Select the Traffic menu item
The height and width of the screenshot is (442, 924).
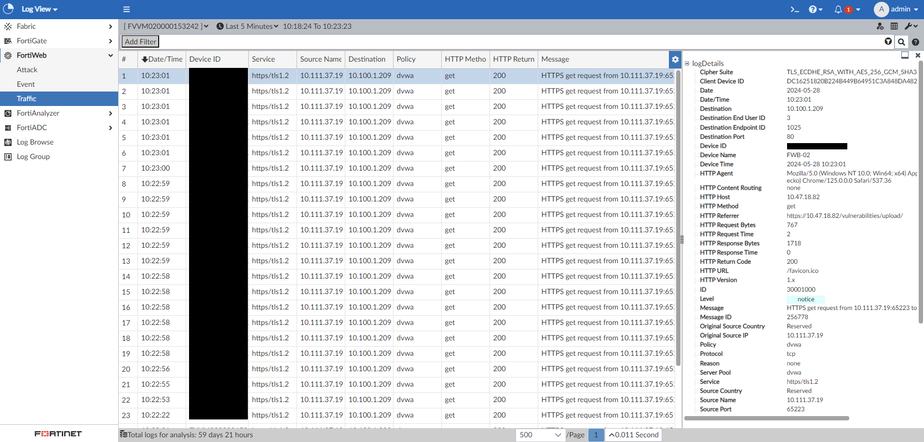coord(59,99)
